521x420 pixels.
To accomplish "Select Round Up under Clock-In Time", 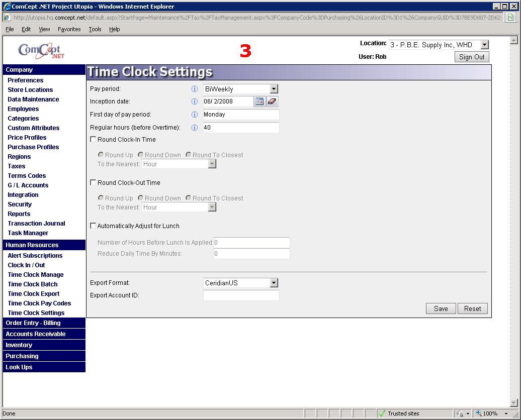I will 101,155.
